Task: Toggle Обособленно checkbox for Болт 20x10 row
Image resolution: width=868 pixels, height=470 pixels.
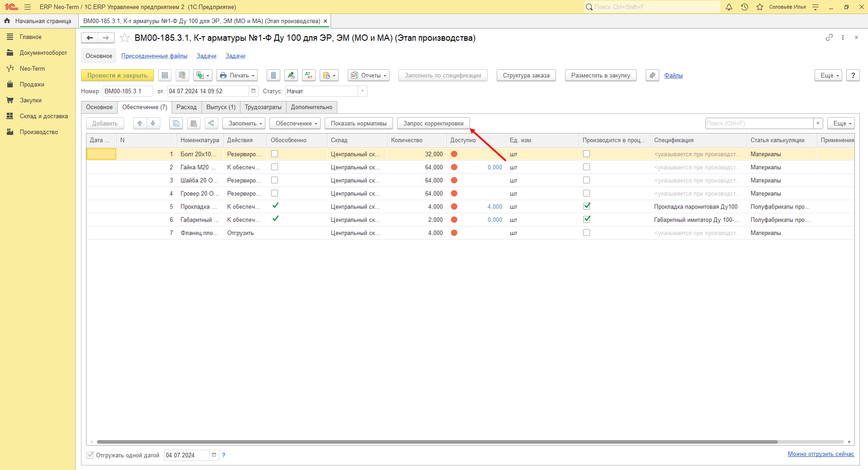Action: click(274, 154)
